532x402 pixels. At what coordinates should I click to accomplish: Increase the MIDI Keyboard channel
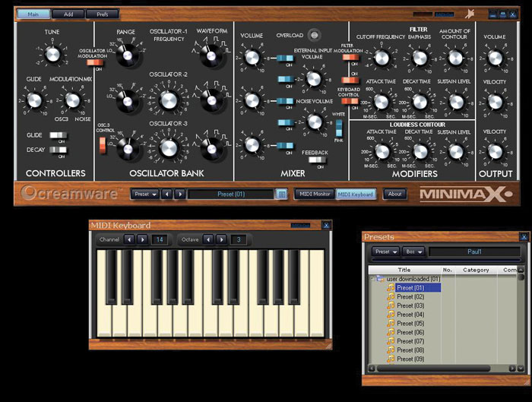tap(143, 239)
